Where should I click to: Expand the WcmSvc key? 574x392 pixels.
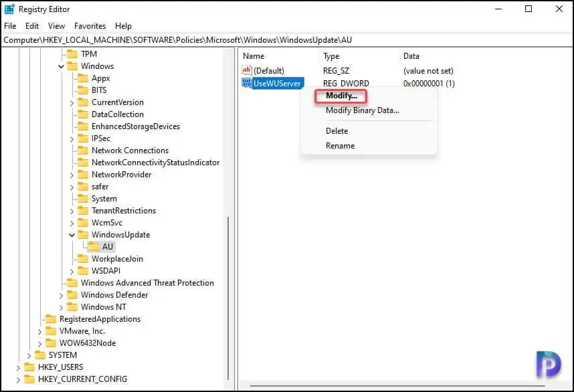pyautogui.click(x=72, y=223)
